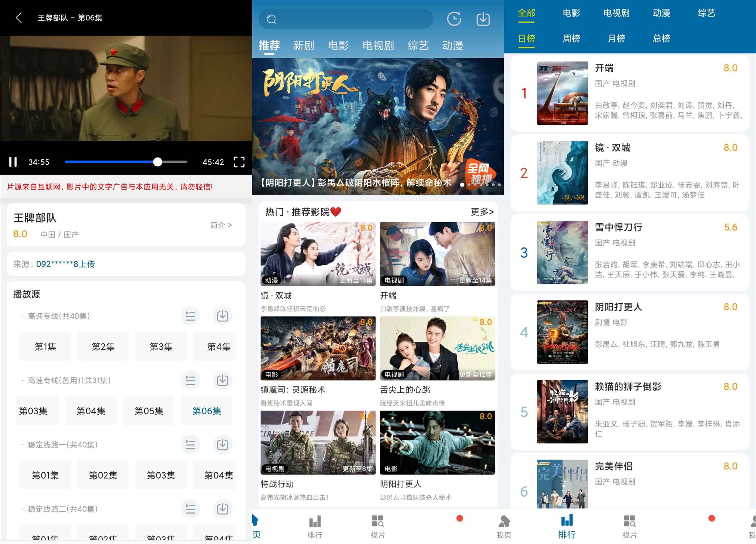Screen dimensions: 756x544
Task: Show episode list for 高速专线(共40集)
Action: pyautogui.click(x=190, y=316)
